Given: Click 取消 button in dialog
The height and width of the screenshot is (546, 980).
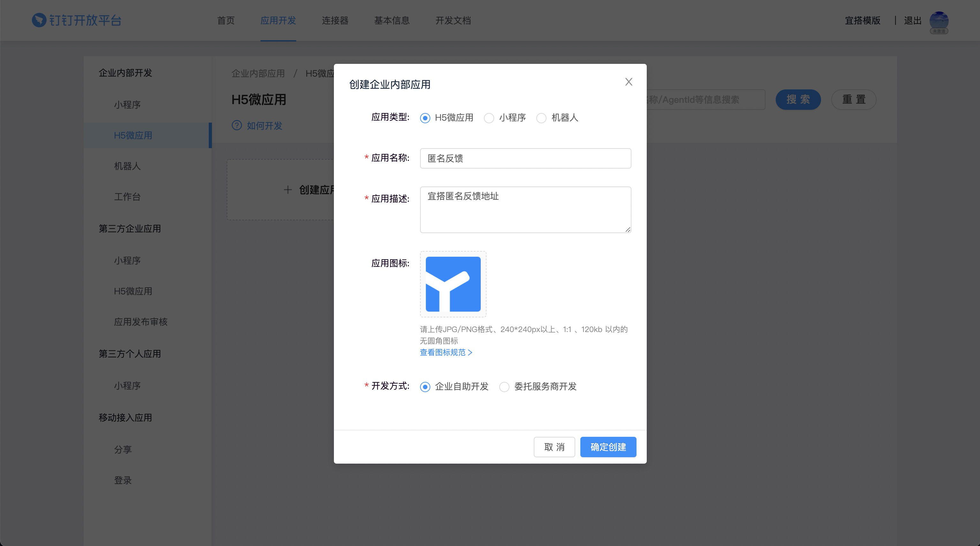Looking at the screenshot, I should point(554,447).
